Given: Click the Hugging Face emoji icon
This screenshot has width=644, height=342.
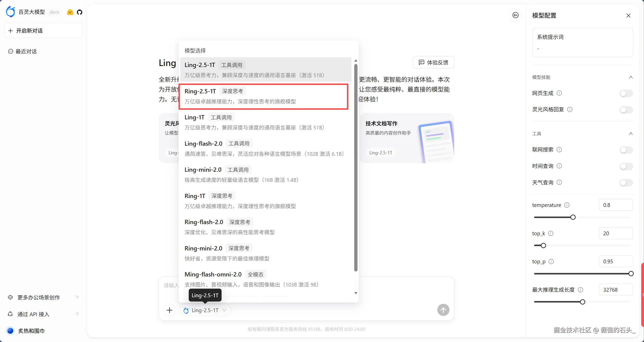Looking at the screenshot, I should coord(70,12).
